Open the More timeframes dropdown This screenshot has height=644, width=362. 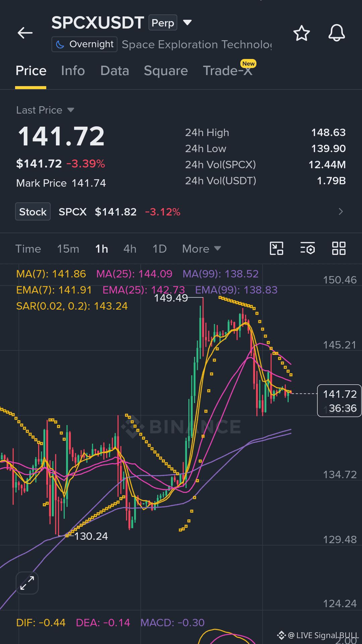click(201, 249)
